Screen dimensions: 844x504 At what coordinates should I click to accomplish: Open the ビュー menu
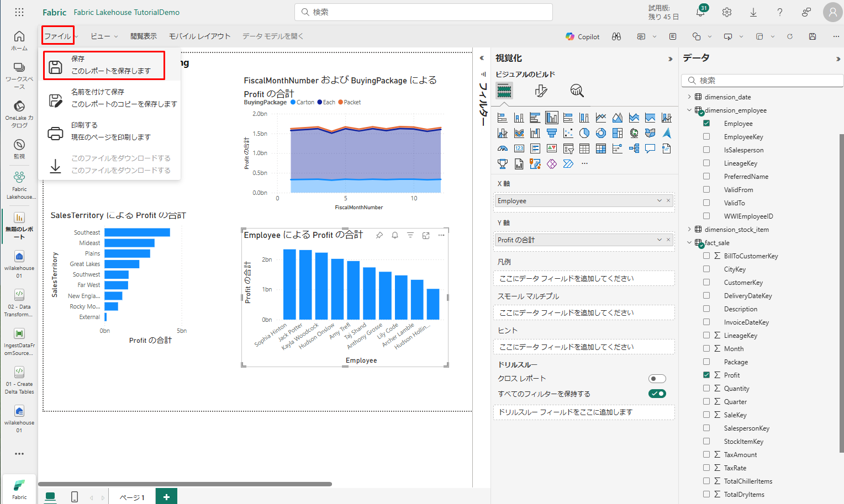[104, 36]
